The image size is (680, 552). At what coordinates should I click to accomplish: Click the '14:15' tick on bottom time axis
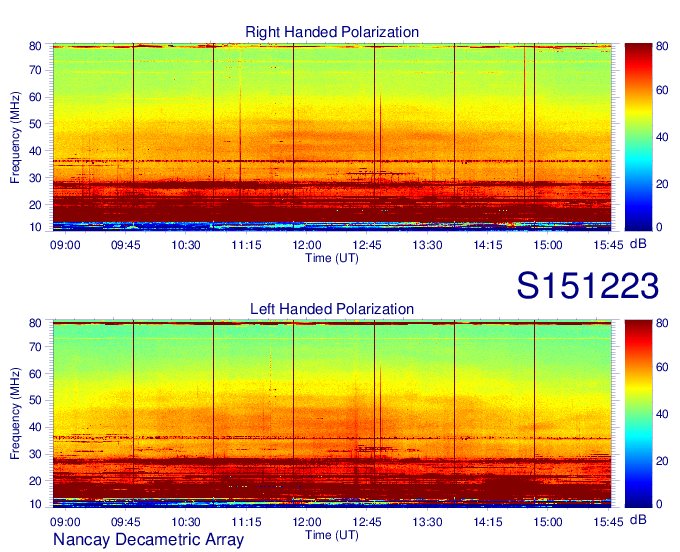[x=487, y=522]
